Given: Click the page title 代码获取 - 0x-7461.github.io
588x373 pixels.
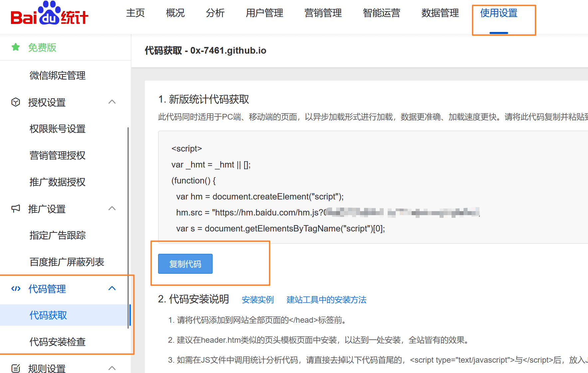Looking at the screenshot, I should click(x=205, y=51).
